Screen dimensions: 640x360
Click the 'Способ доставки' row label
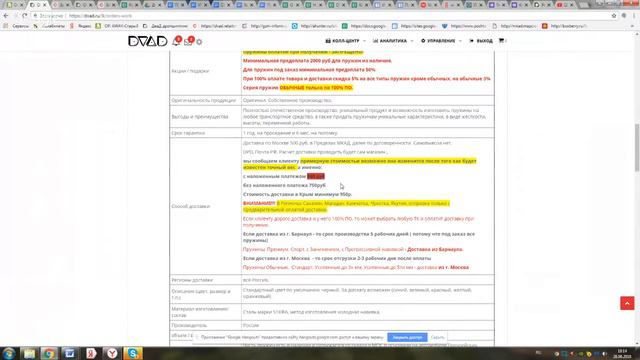191,207
